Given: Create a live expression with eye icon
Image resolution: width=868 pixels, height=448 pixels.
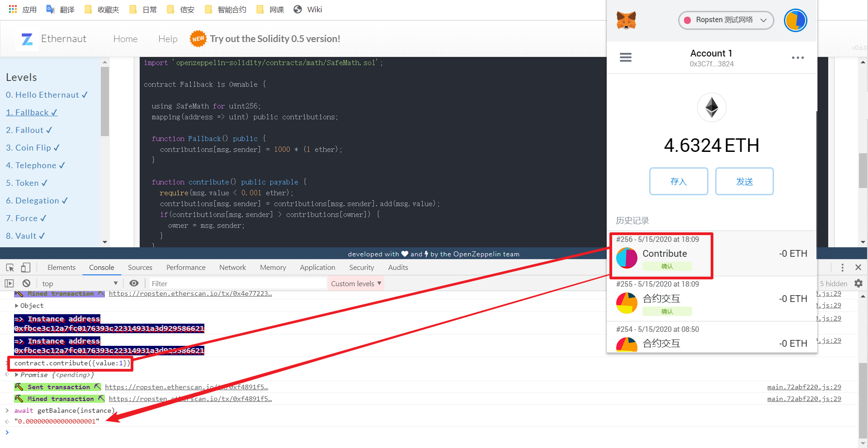Looking at the screenshot, I should pyautogui.click(x=134, y=283).
